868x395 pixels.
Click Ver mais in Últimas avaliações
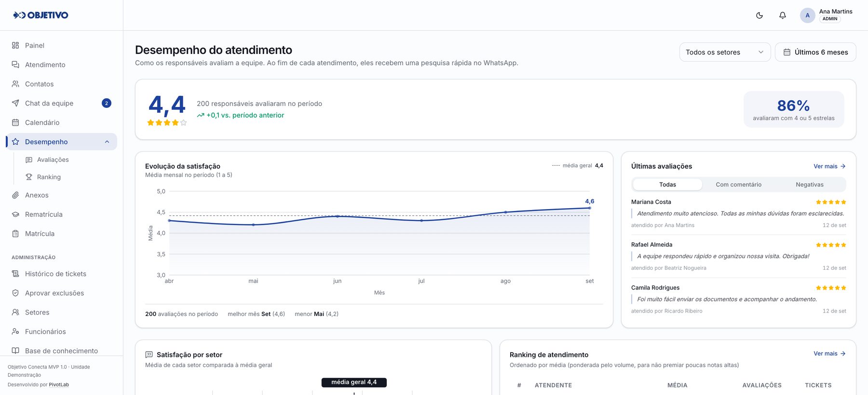pyautogui.click(x=829, y=166)
